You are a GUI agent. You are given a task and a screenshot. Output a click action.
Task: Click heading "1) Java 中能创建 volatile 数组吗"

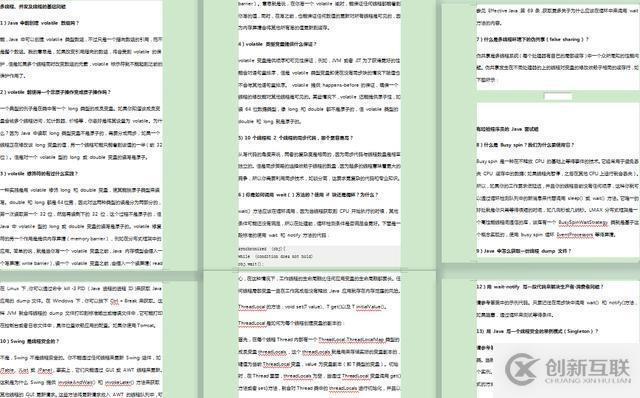click(x=40, y=23)
